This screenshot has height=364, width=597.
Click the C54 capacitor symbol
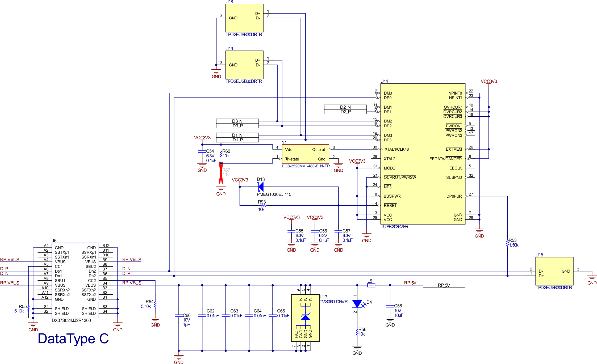click(x=202, y=151)
